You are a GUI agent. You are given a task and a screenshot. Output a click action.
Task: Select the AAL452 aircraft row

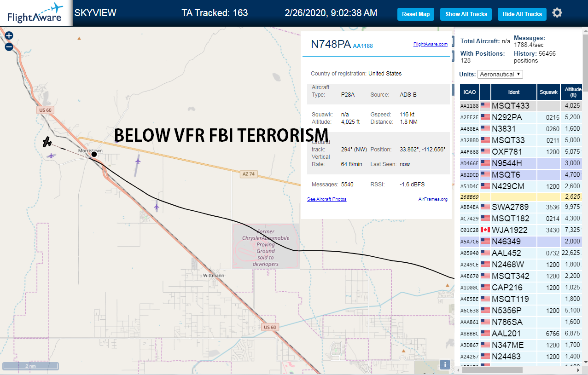pos(521,253)
